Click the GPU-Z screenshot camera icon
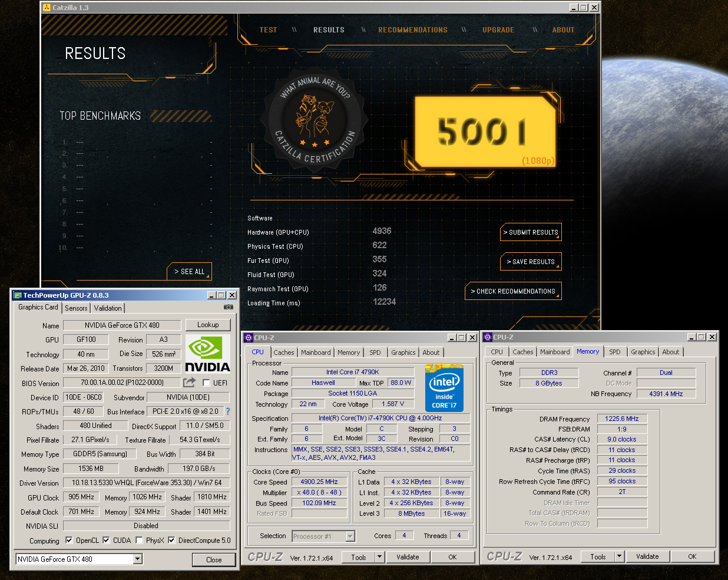The width and height of the screenshot is (728, 580). (x=229, y=307)
